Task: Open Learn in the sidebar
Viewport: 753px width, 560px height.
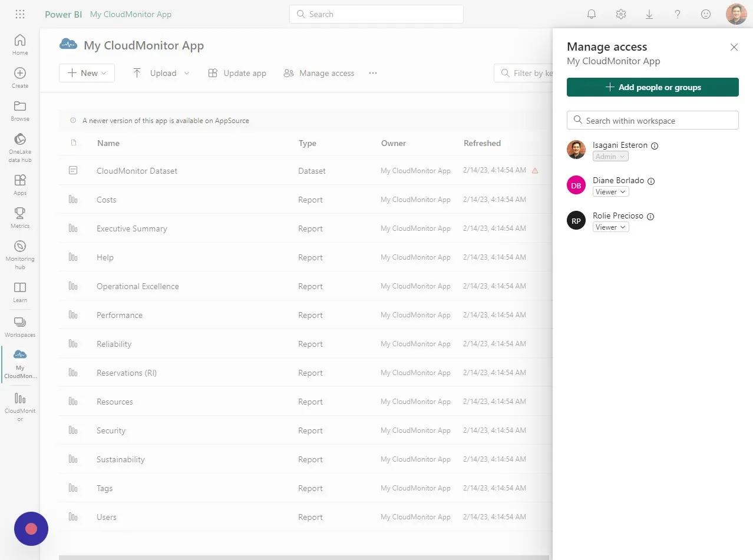Action: (x=20, y=292)
